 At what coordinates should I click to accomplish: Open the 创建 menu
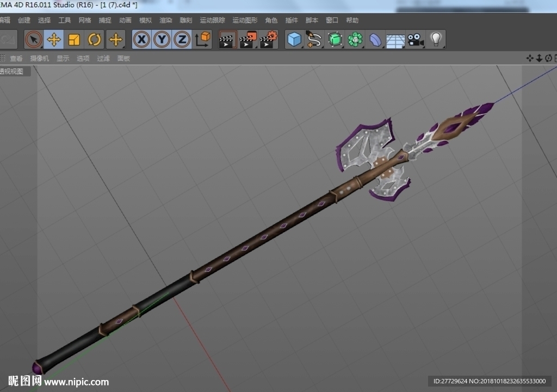(24, 20)
